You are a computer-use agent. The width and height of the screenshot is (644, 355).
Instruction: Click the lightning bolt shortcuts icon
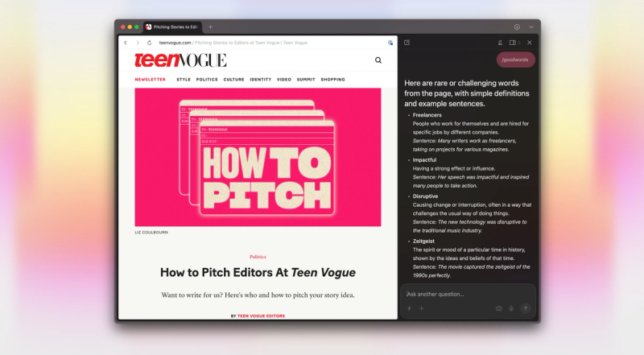pyautogui.click(x=409, y=308)
